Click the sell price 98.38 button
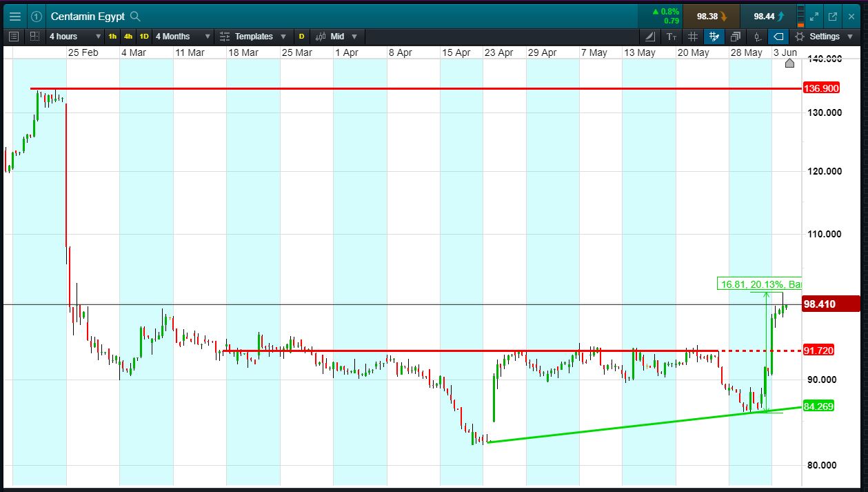The image size is (868, 492). [712, 17]
